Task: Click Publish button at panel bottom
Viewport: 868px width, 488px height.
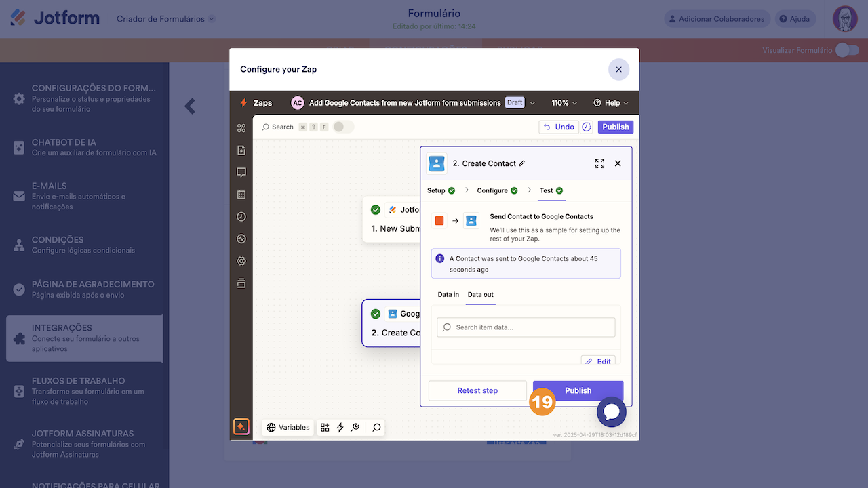Action: tap(578, 390)
